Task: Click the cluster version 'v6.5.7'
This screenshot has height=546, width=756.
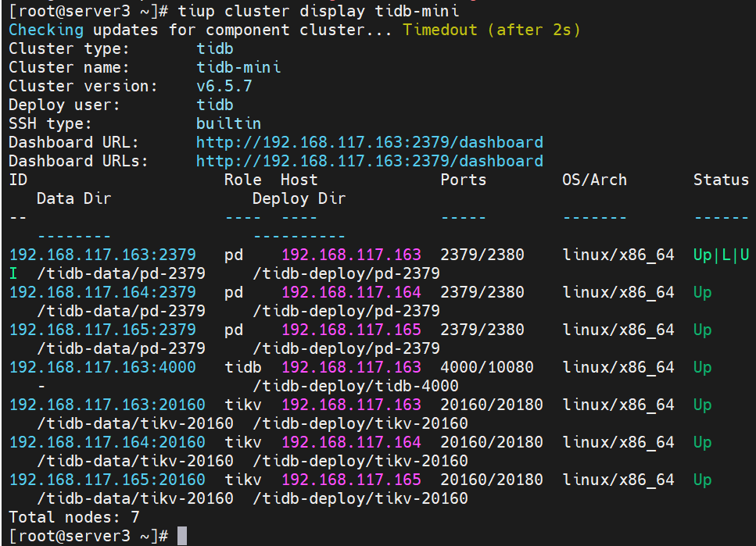Action: [224, 86]
